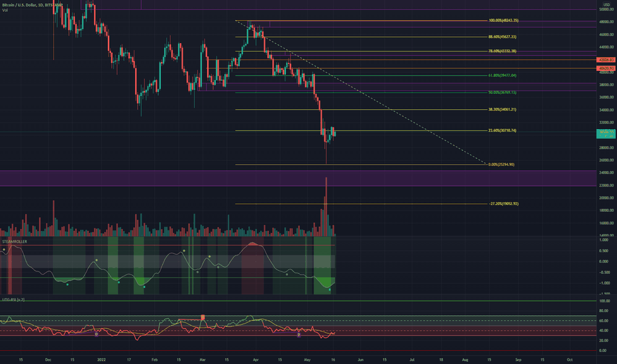Click the red 40620.93 price tag
The image size is (617, 364).
[x=606, y=68]
